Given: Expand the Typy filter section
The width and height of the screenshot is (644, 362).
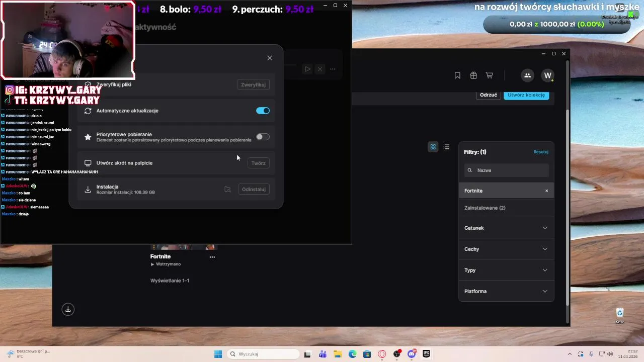Looking at the screenshot, I should tap(506, 270).
